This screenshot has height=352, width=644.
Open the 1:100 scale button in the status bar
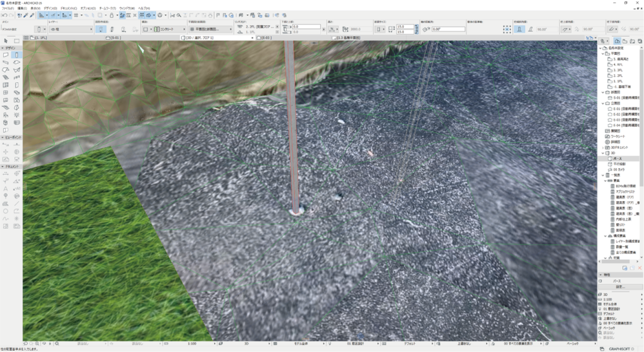[x=193, y=344]
